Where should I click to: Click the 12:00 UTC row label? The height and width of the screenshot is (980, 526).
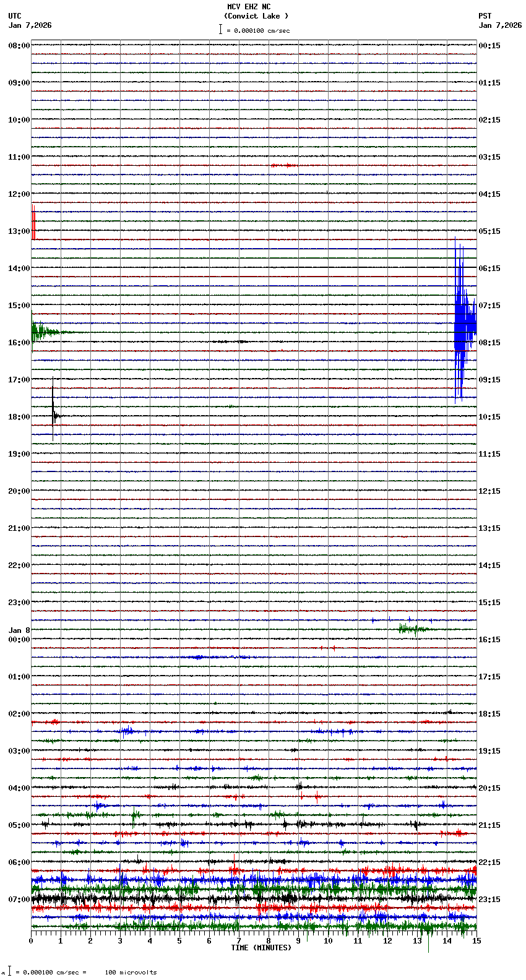[x=19, y=194]
